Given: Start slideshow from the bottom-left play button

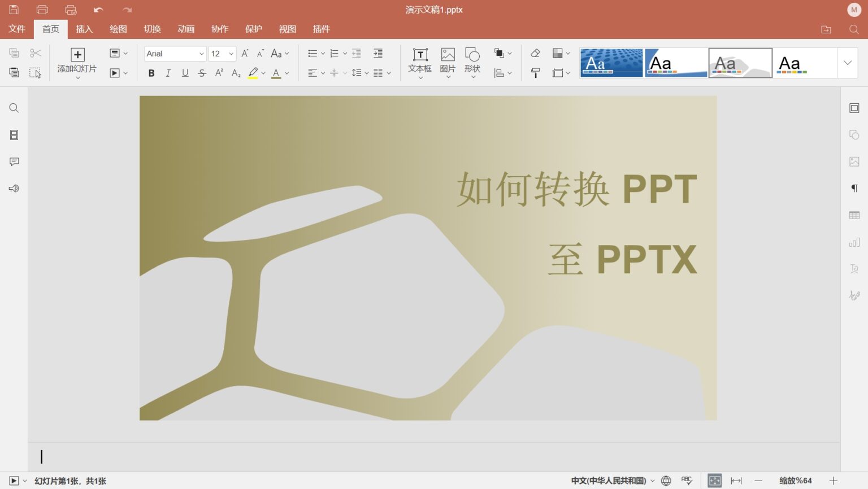Looking at the screenshot, I should click(x=14, y=481).
